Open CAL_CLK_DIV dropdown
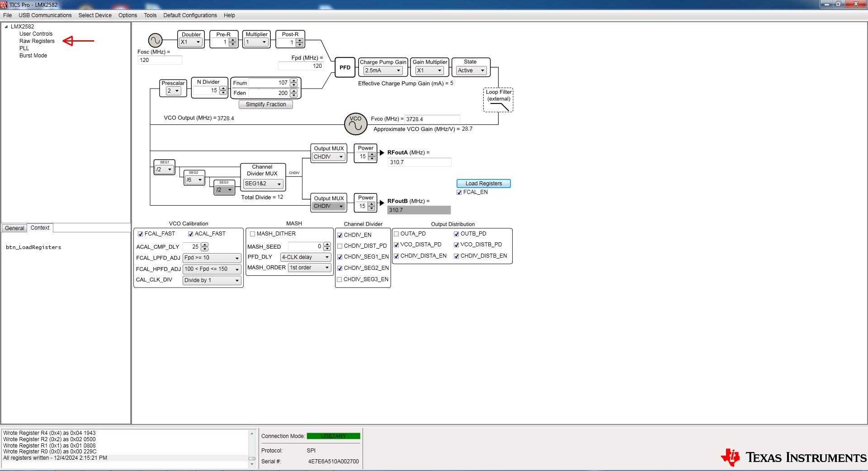 coord(212,280)
